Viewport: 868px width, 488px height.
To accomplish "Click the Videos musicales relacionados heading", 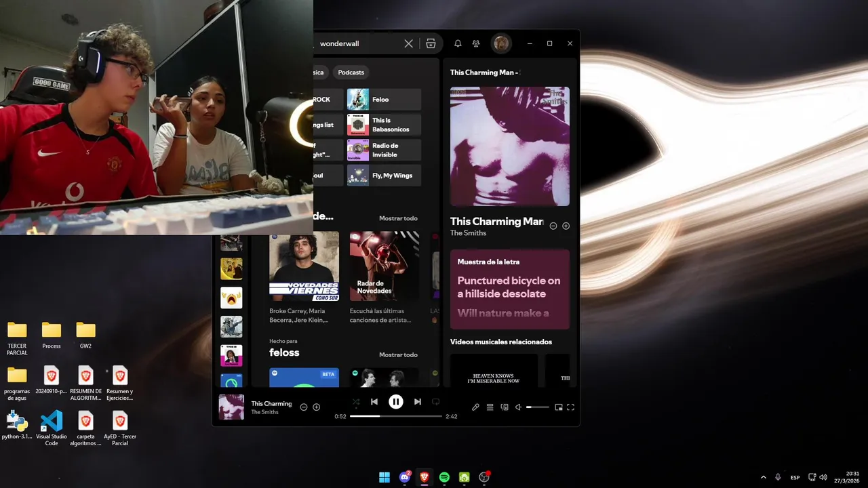I will [x=501, y=342].
